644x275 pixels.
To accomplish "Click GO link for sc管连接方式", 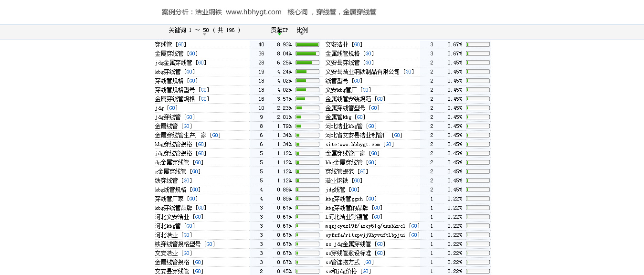I will [368, 262].
